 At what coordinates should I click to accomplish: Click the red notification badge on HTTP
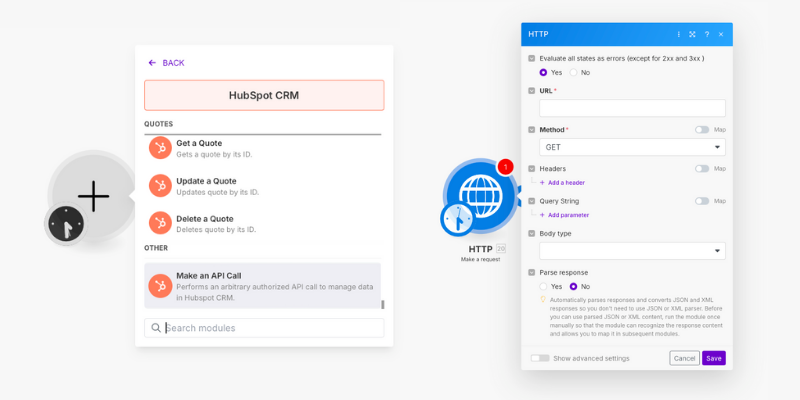[505, 166]
